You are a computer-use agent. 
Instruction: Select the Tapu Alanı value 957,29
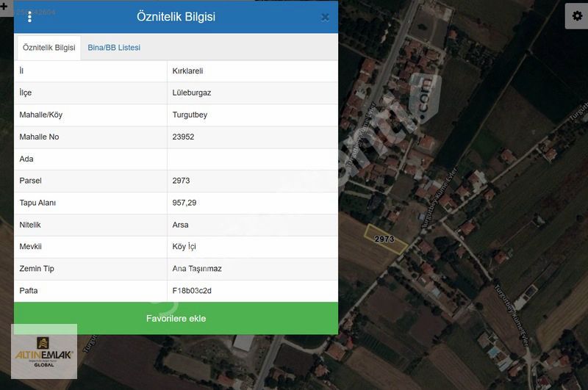pos(184,203)
